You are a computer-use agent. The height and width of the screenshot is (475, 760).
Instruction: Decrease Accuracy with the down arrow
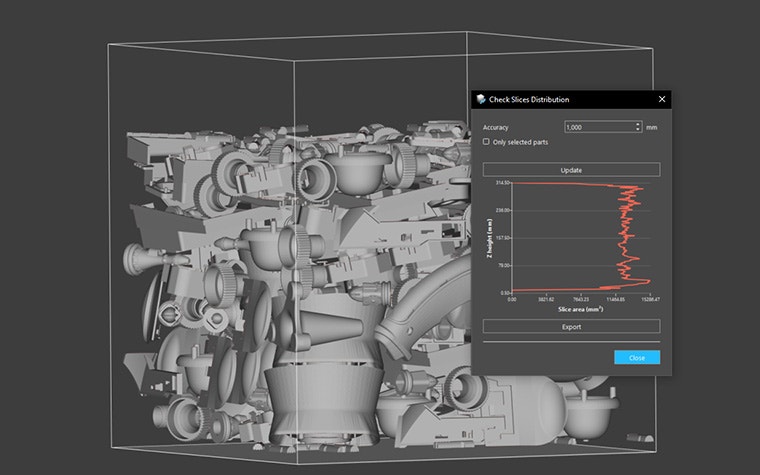pos(637,130)
